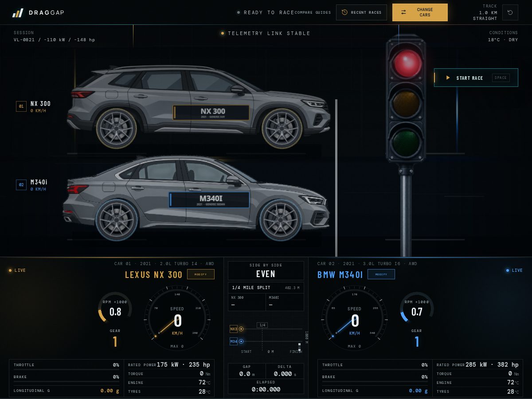
Task: Open Recent Races history
Action: click(x=361, y=12)
